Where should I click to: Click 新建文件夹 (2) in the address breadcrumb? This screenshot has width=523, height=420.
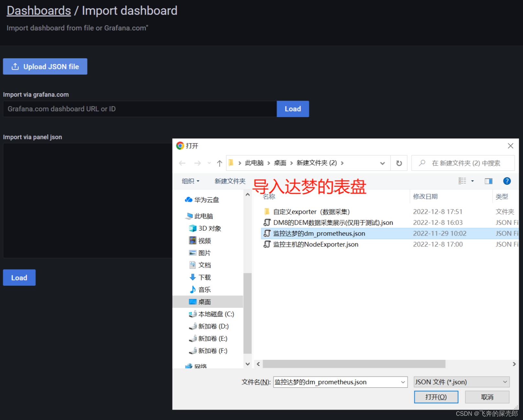pos(317,163)
